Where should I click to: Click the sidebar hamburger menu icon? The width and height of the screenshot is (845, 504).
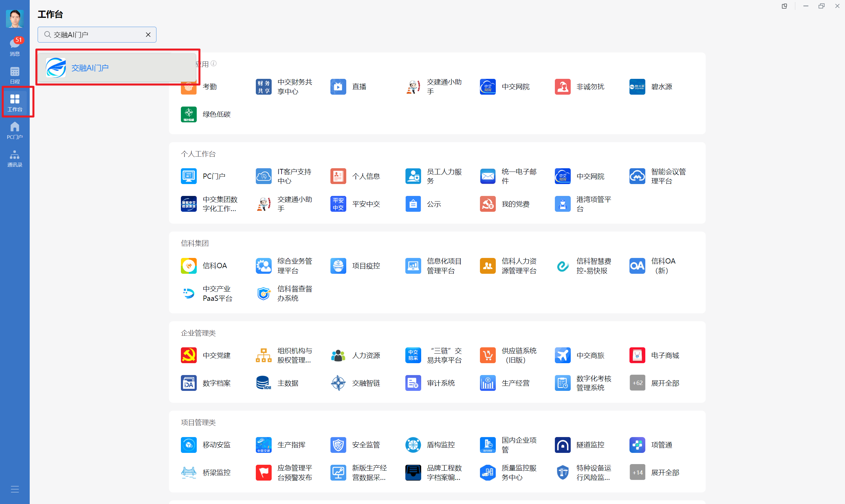click(15, 489)
